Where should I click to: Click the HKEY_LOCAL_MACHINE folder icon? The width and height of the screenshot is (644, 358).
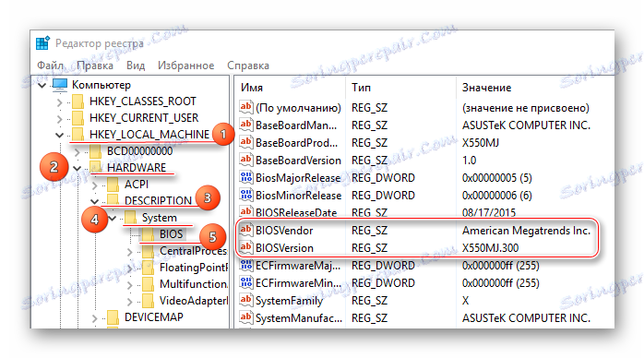[x=78, y=135]
